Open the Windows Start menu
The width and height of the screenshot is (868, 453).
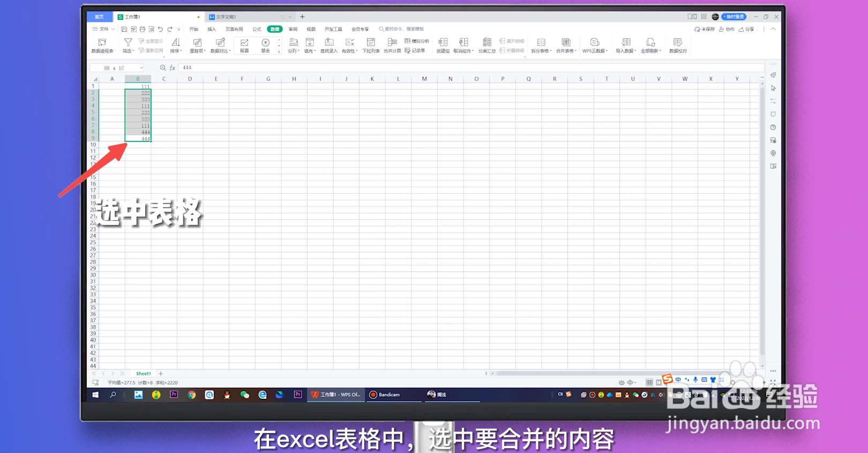(x=95, y=395)
